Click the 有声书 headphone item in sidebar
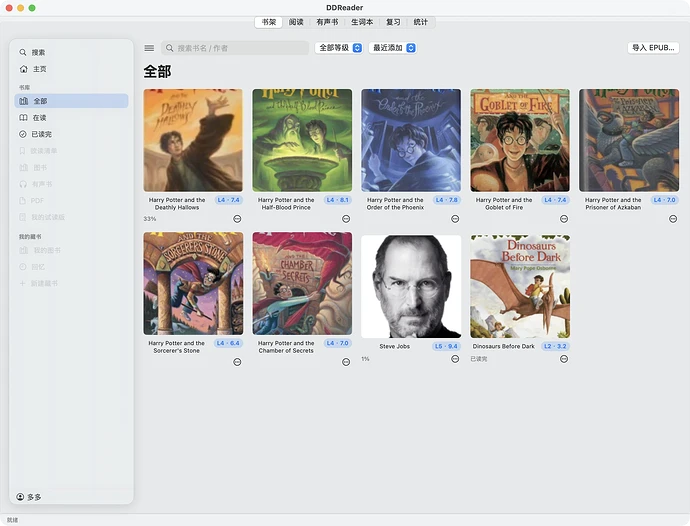The width and height of the screenshot is (690, 526). point(71,184)
